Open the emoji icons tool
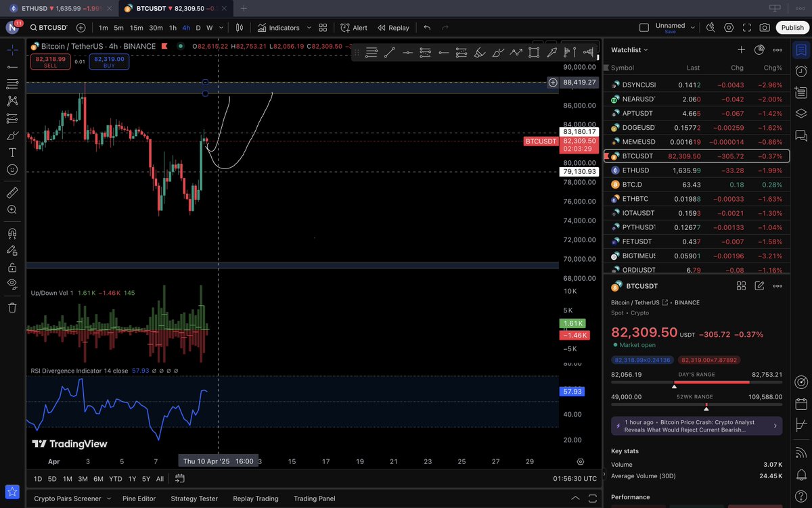 click(12, 170)
